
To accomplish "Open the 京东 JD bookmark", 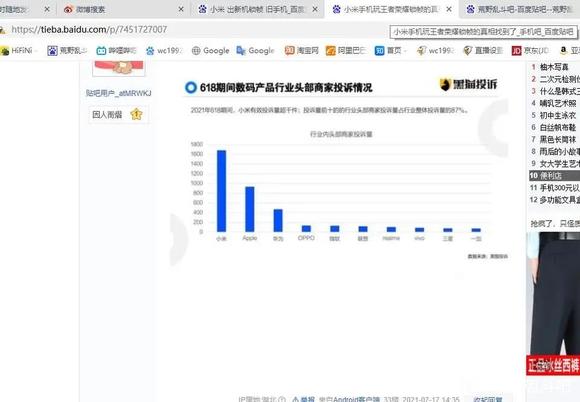I will (530, 51).
